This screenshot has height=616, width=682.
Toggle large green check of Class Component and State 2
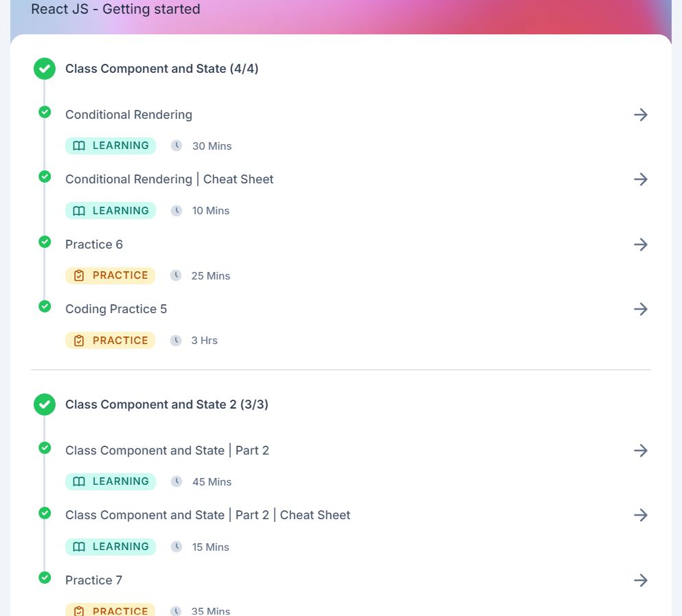[45, 404]
